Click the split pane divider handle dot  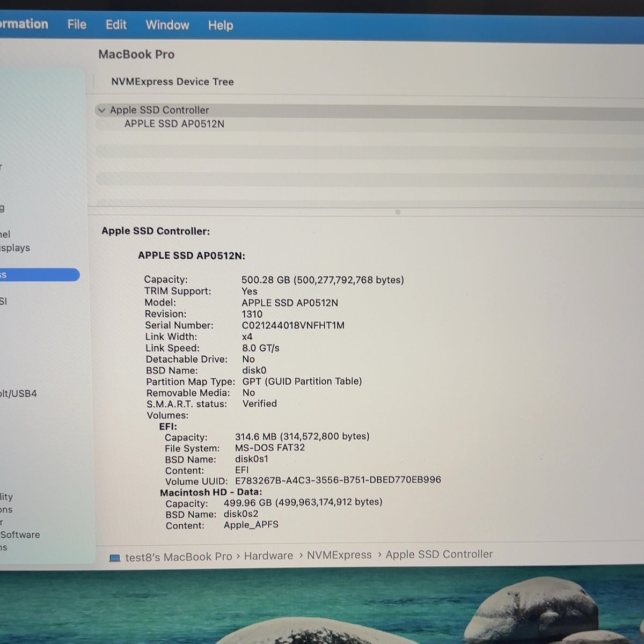(398, 212)
